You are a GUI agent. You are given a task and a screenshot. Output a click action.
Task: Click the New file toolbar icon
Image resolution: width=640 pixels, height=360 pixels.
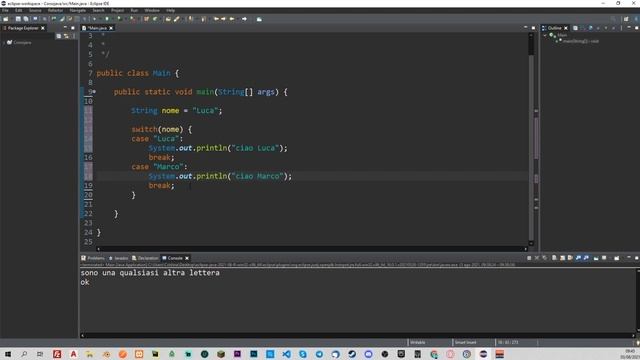(x=5, y=19)
